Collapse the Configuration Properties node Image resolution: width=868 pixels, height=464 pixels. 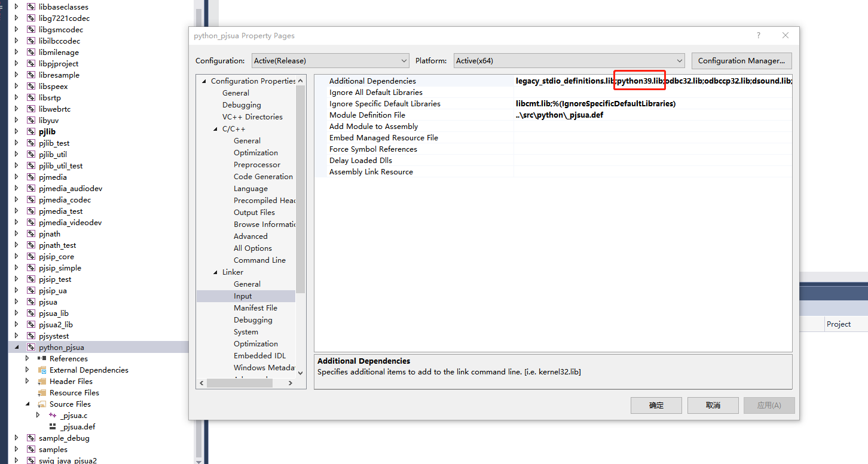pos(204,81)
